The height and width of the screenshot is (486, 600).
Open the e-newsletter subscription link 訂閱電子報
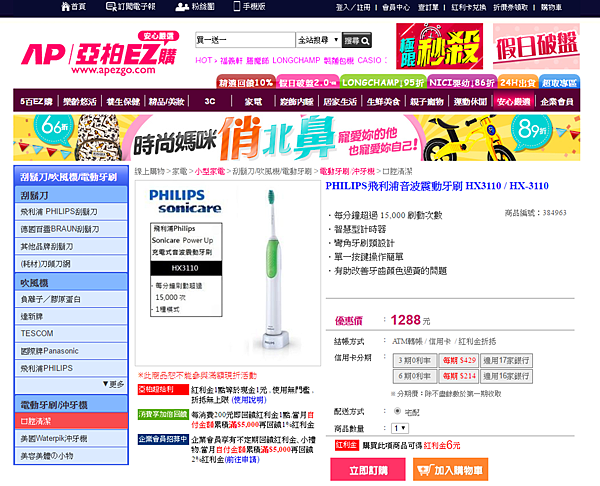pos(130,7)
